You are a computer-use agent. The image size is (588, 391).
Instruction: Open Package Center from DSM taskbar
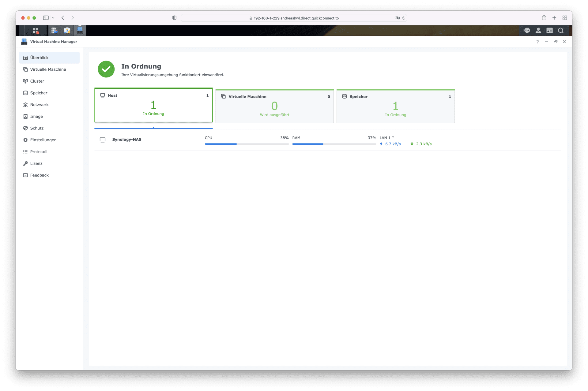[x=67, y=31]
